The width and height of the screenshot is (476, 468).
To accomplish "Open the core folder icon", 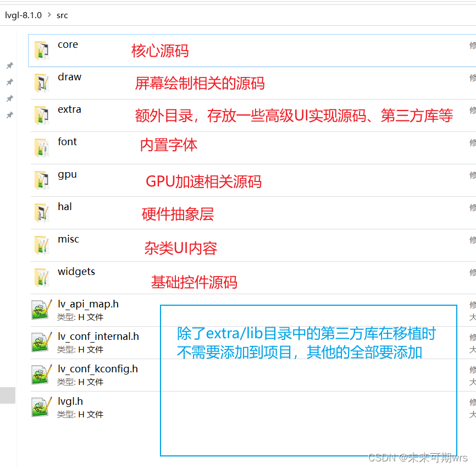I will pyautogui.click(x=42, y=51).
